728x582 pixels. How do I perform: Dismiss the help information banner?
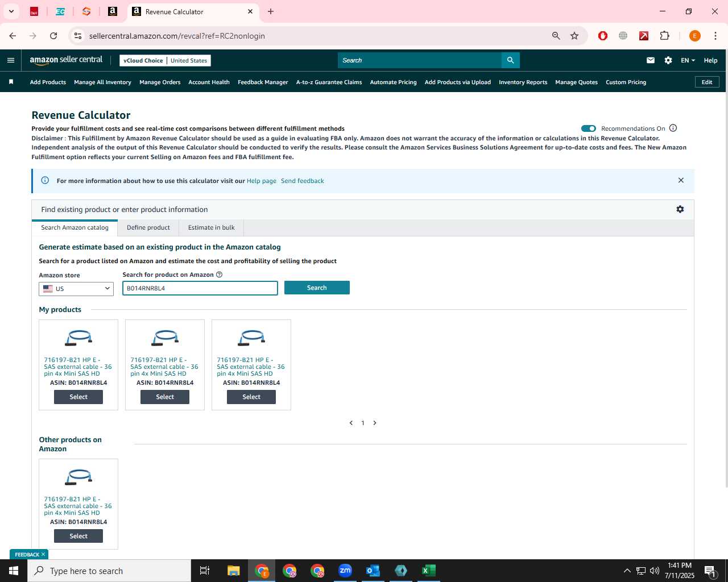pyautogui.click(x=681, y=180)
